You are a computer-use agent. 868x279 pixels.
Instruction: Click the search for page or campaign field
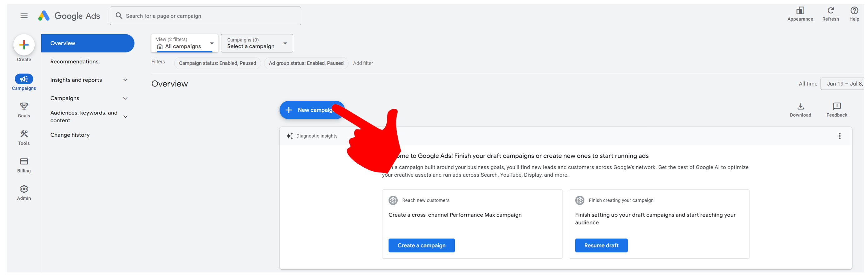pyautogui.click(x=205, y=16)
